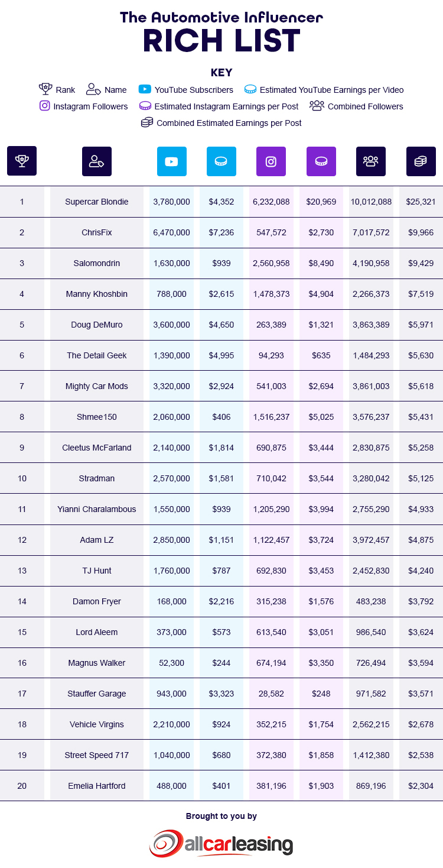The width and height of the screenshot is (443, 868).
Task: Click the person Name column header icon
Action: pos(97,161)
